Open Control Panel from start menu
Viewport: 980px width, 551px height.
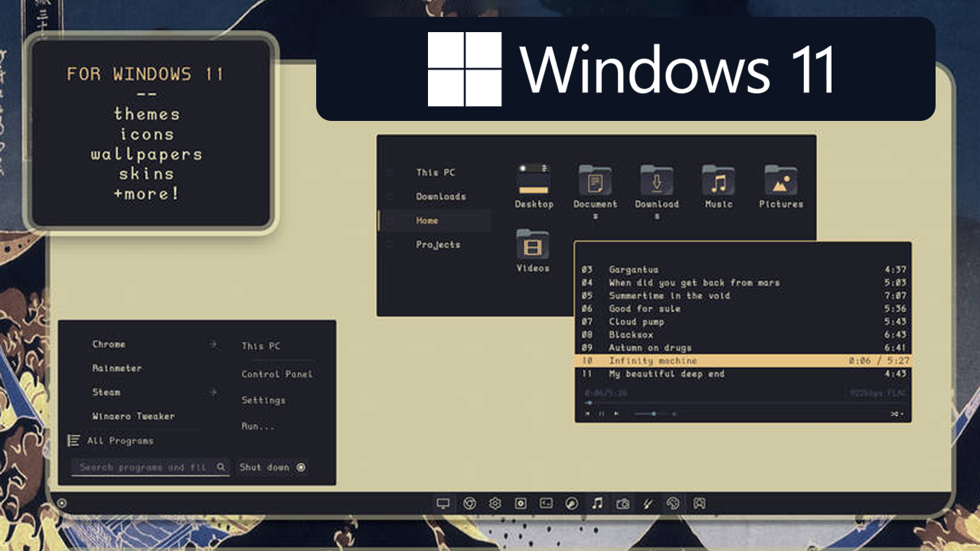pyautogui.click(x=277, y=374)
